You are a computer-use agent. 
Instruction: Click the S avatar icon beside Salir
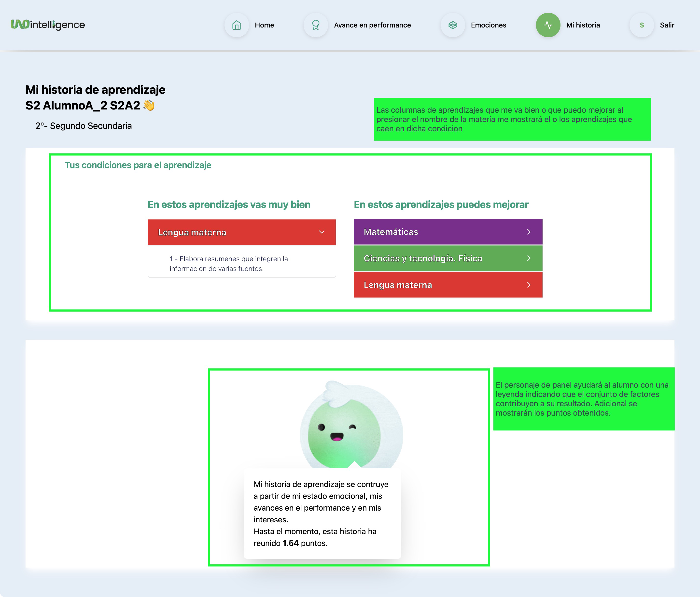point(642,25)
